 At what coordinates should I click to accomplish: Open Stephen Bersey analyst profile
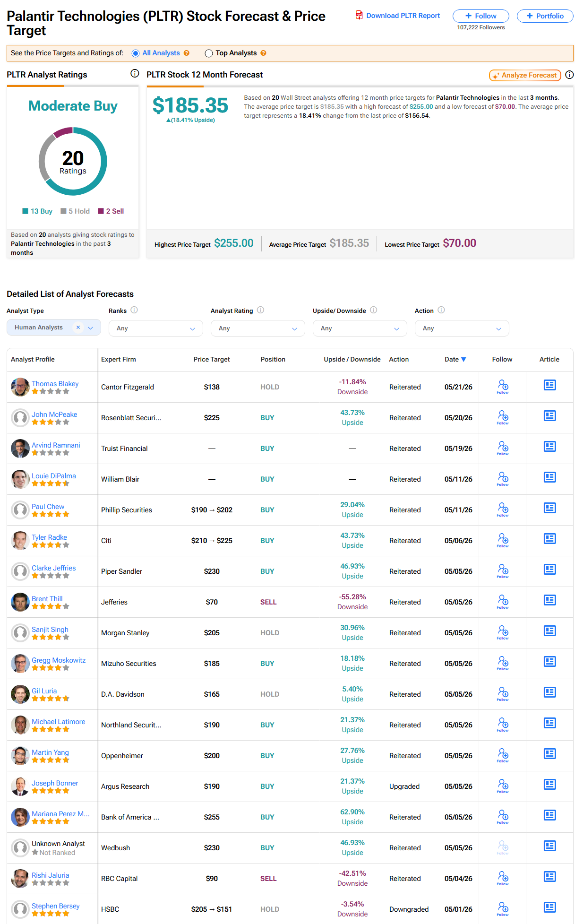click(x=55, y=906)
